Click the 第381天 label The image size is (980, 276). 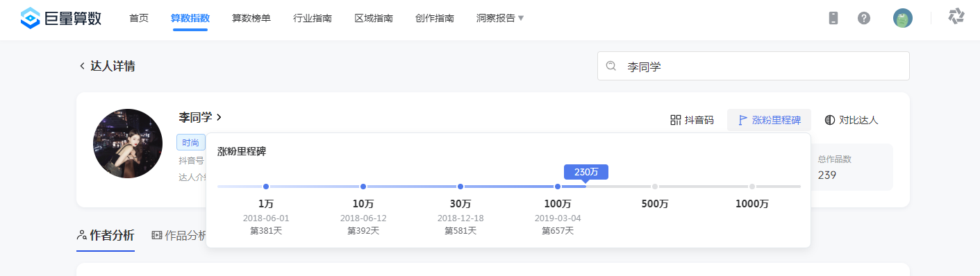tap(266, 230)
